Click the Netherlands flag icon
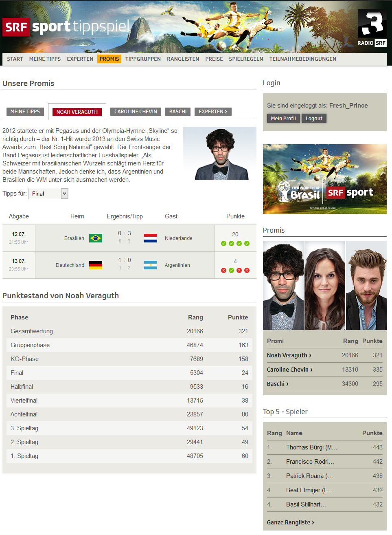Image resolution: width=392 pixels, height=535 pixels. tap(151, 238)
